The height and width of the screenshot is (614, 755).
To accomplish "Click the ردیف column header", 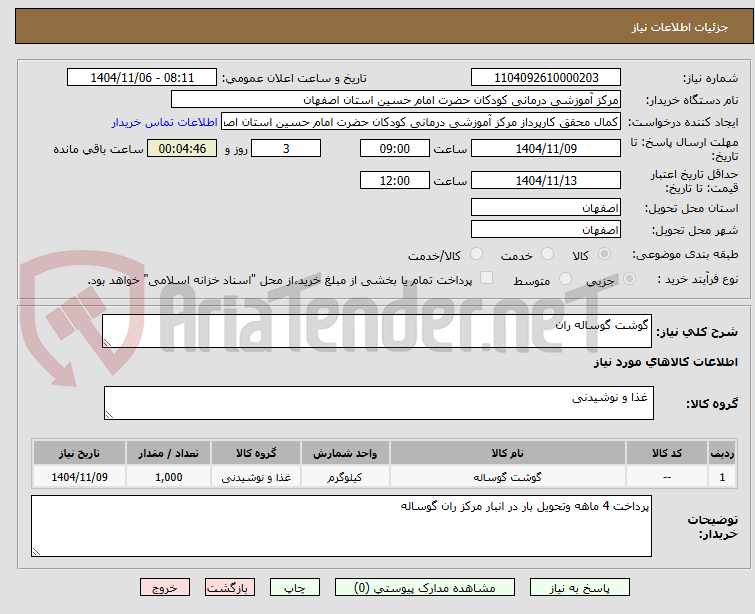I will tap(722, 453).
